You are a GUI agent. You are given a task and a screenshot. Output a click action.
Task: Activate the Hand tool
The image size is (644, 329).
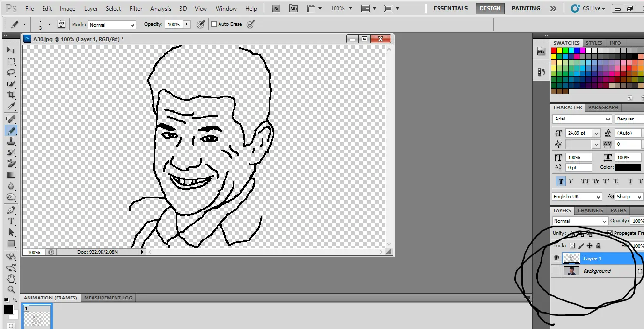[x=11, y=279]
